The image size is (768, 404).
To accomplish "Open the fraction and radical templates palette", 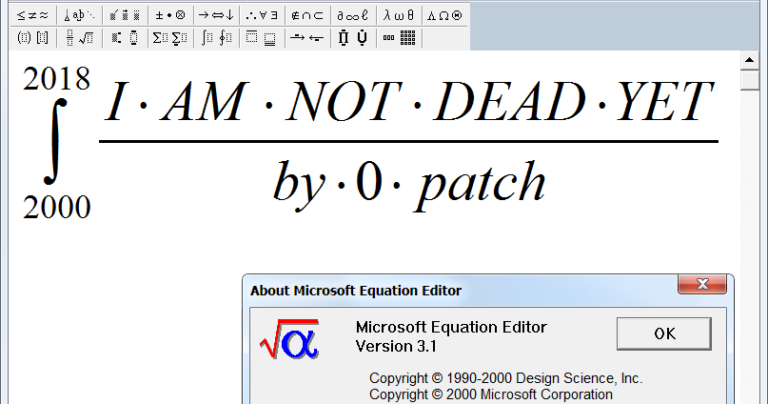I will (79, 38).
